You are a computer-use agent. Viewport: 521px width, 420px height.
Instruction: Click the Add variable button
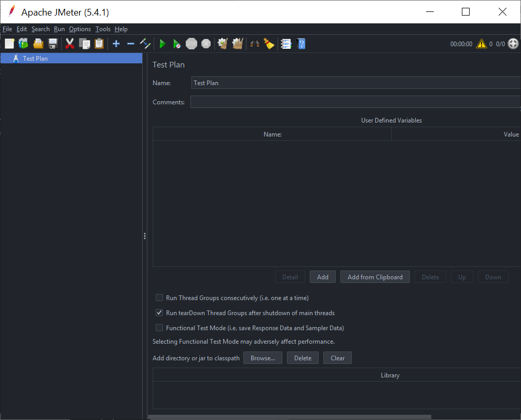tap(323, 277)
